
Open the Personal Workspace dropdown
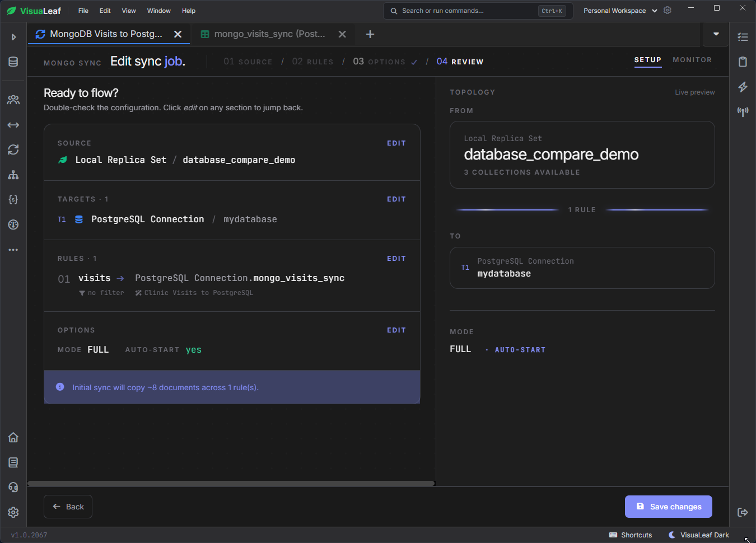pyautogui.click(x=620, y=11)
